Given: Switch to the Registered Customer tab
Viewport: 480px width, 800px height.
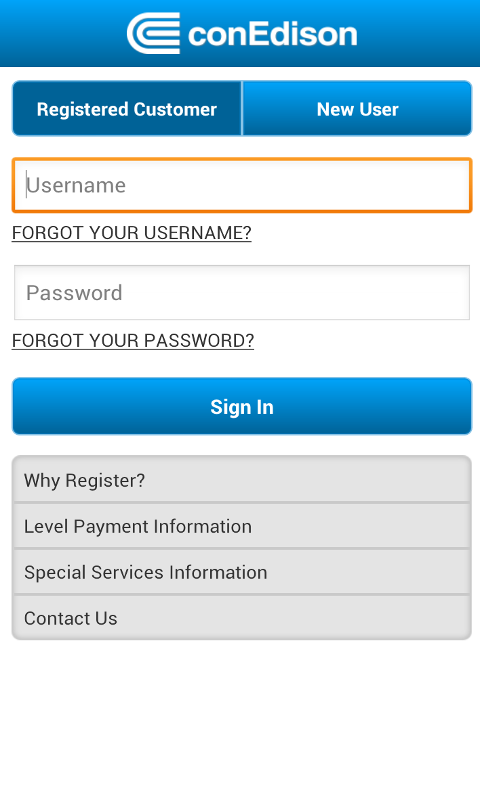Looking at the screenshot, I should tap(127, 109).
